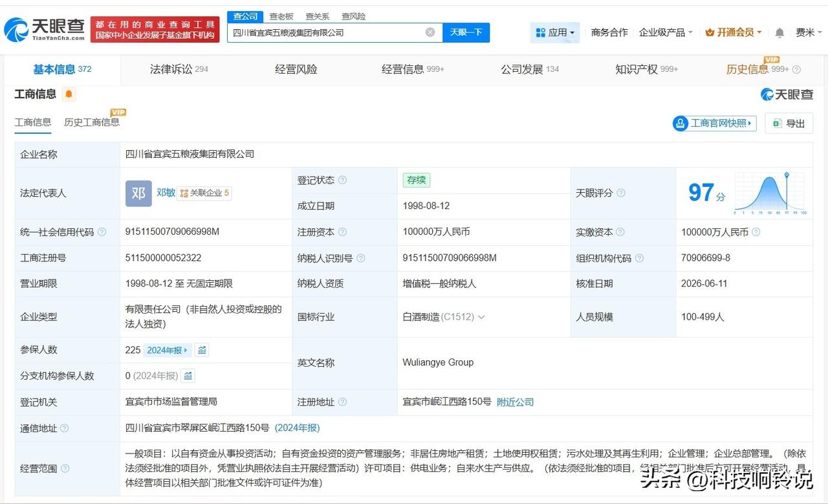Click the 附近公司 link
The width and height of the screenshot is (828, 504).
[516, 402]
